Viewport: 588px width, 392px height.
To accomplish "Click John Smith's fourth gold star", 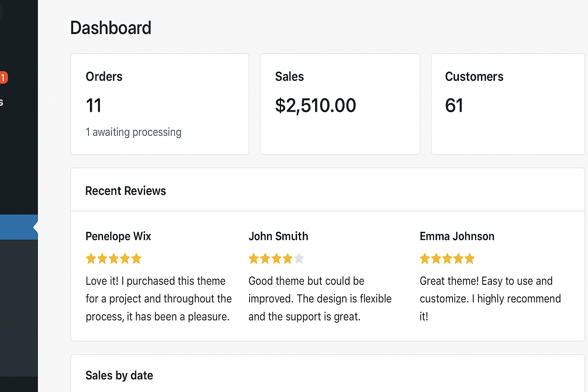I will tap(287, 259).
